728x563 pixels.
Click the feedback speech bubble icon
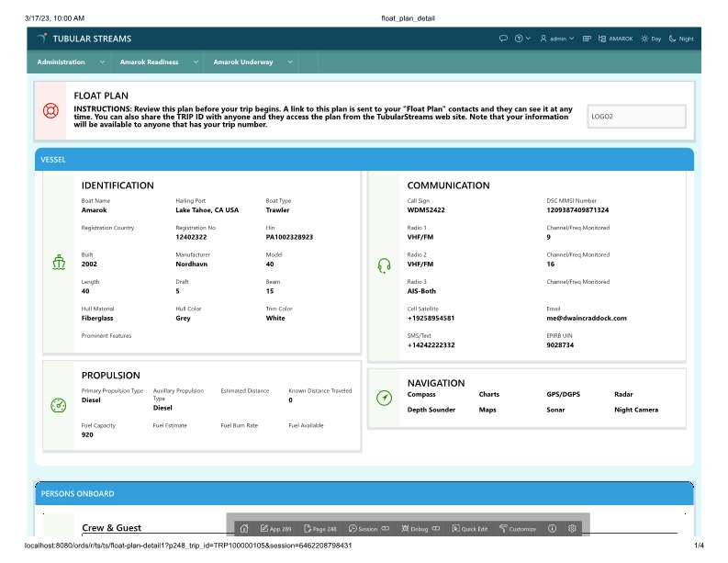click(503, 39)
